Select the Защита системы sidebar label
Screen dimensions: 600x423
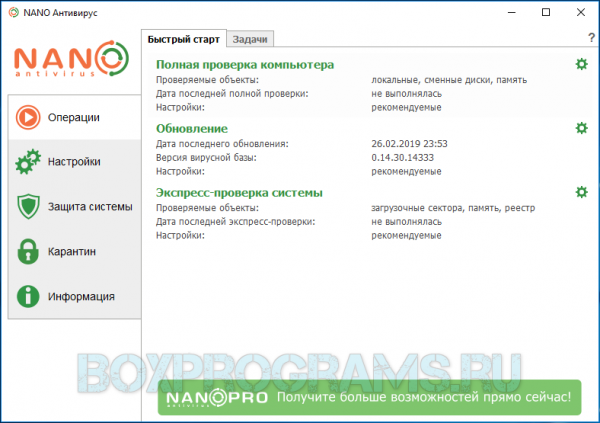click(90, 207)
